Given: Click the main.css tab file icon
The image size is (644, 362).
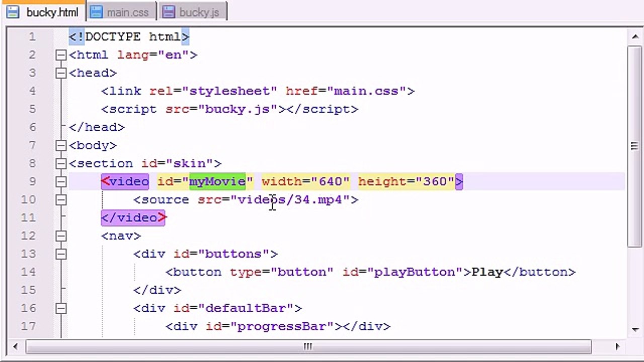Looking at the screenshot, I should 96,12.
